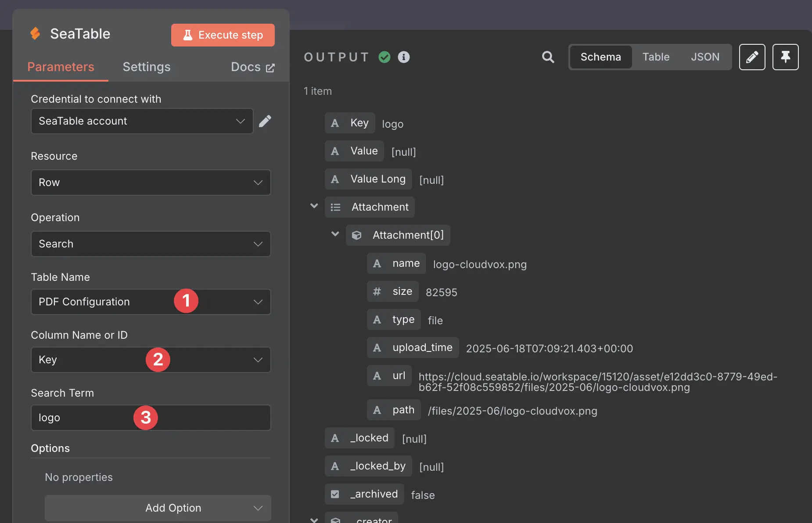
Task: Click the Search Term field containing logo
Action: coord(151,418)
